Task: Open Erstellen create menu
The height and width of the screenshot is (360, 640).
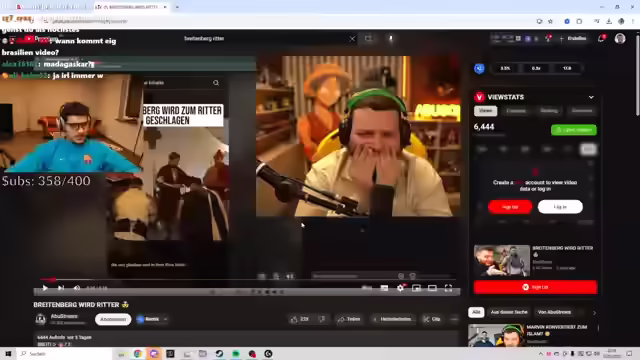Action: point(573,38)
